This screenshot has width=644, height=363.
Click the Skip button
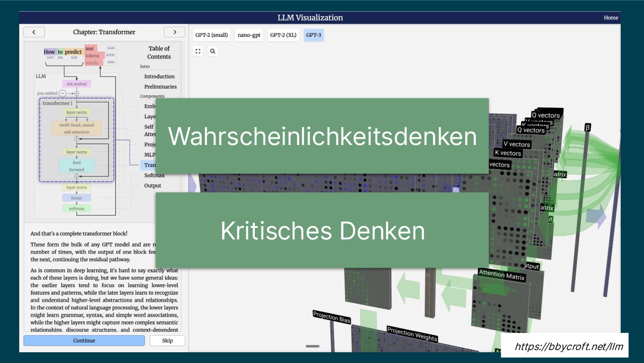(167, 341)
